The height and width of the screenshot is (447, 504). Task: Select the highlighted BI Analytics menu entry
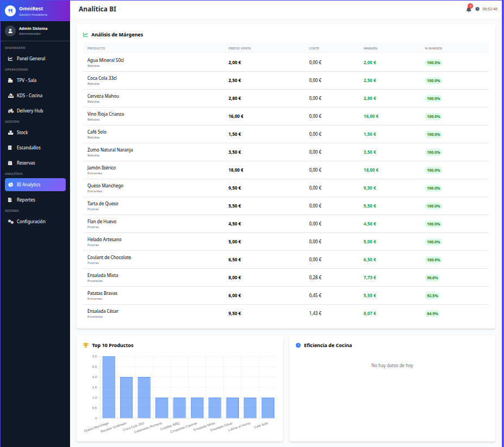(x=35, y=184)
